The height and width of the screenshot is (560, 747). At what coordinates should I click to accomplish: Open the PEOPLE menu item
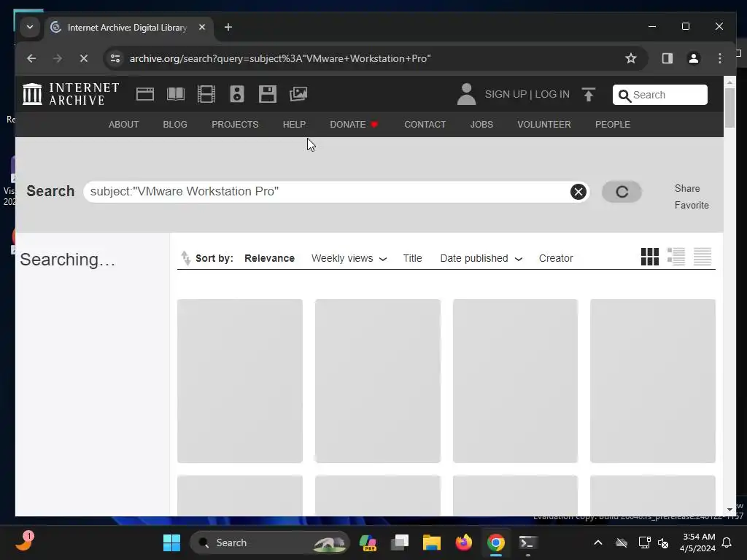point(612,124)
